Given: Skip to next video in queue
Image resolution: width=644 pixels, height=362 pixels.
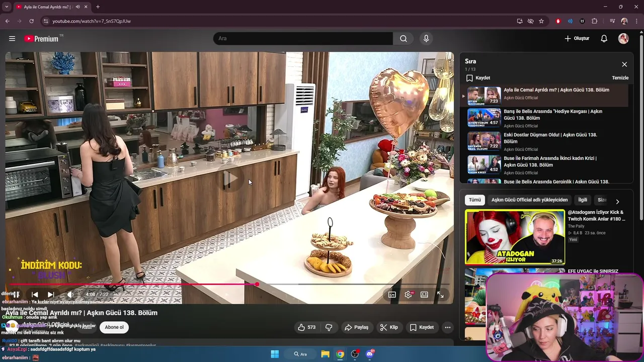Looking at the screenshot, I should pos(51,295).
